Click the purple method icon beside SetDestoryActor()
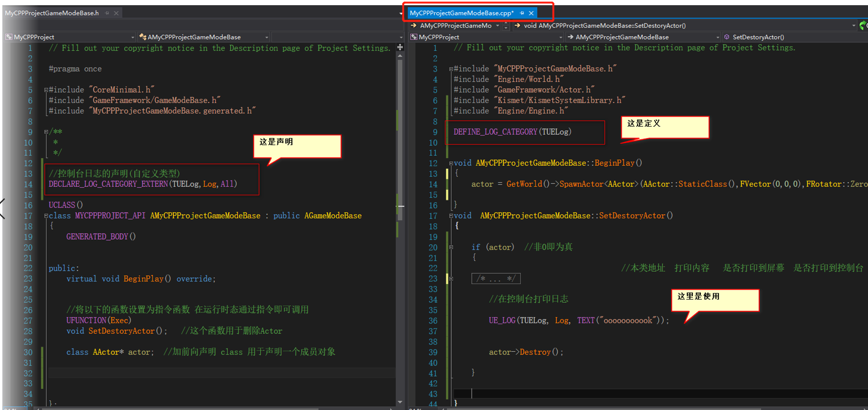The height and width of the screenshot is (410, 868). click(727, 37)
